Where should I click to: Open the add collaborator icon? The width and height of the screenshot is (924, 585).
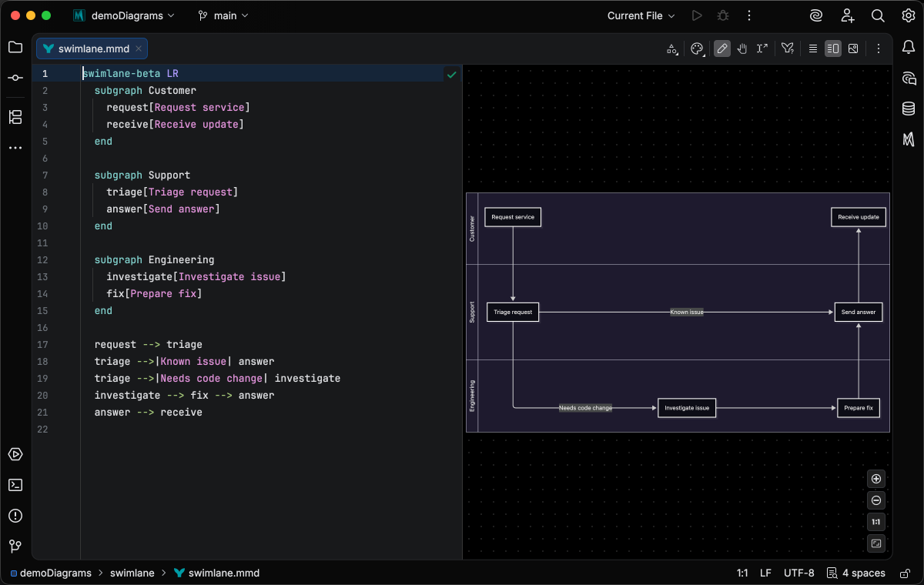[847, 15]
